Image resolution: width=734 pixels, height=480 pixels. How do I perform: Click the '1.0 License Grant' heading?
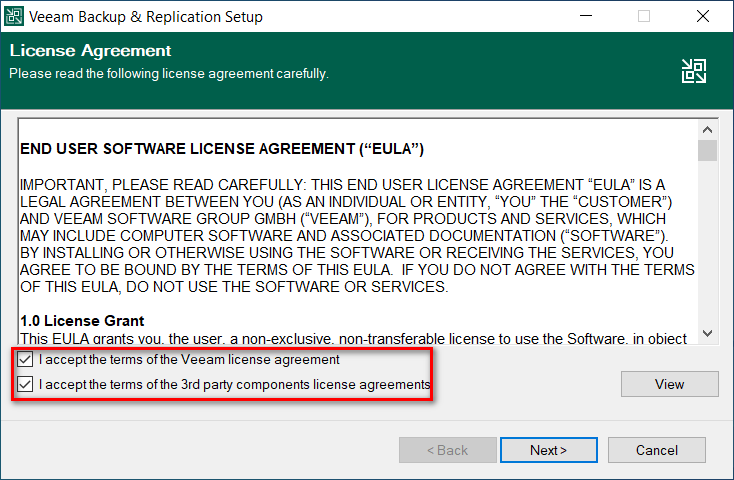click(x=82, y=321)
